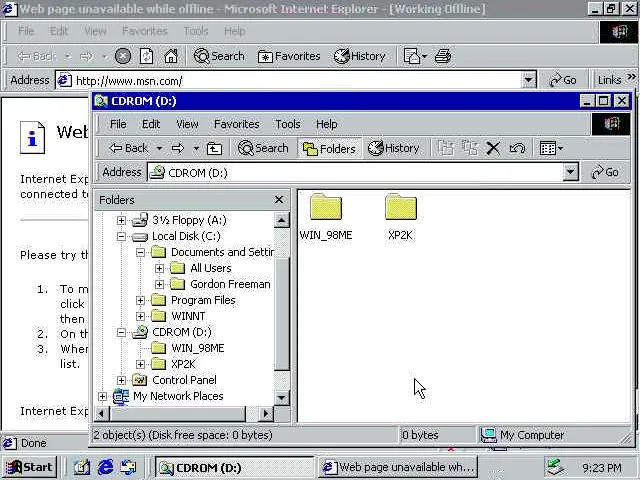Viewport: 640px width, 480px height.
Task: Open Tools menu in CDROM window
Action: (287, 124)
